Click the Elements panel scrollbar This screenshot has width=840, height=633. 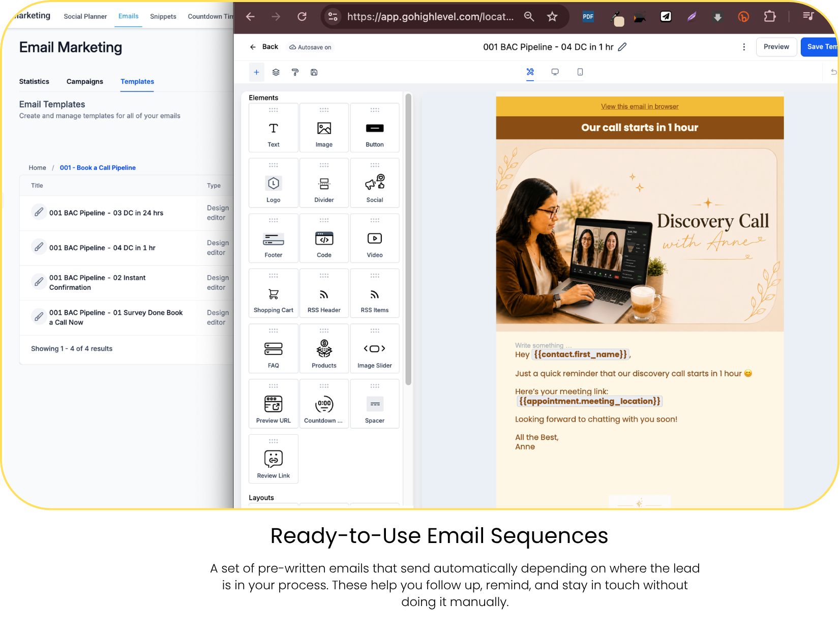click(408, 239)
